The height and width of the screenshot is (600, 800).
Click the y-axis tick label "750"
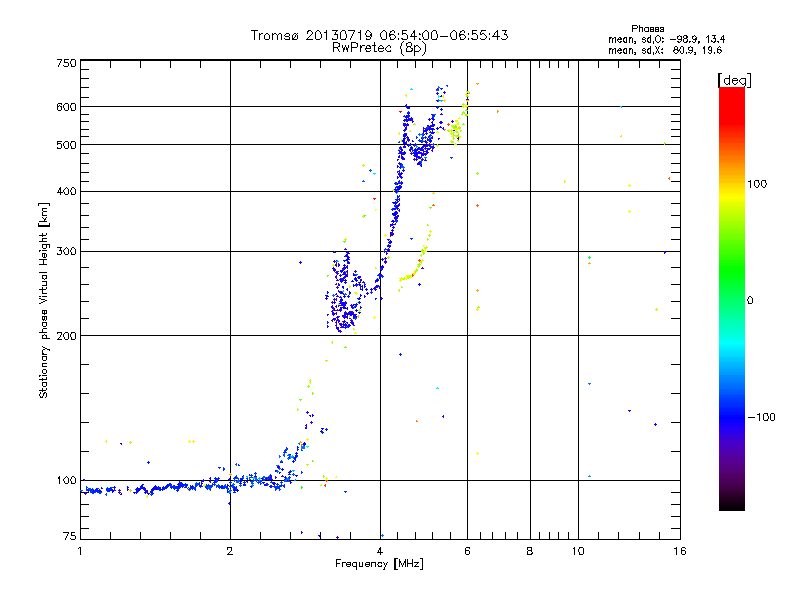(x=66, y=63)
